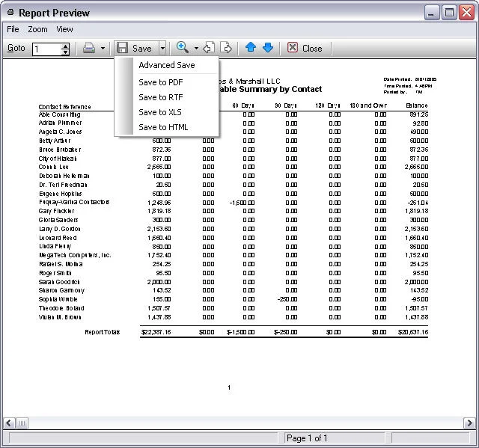Click the 180 and Over column header
Image resolution: width=479 pixels, height=448 pixels.
tap(368, 105)
